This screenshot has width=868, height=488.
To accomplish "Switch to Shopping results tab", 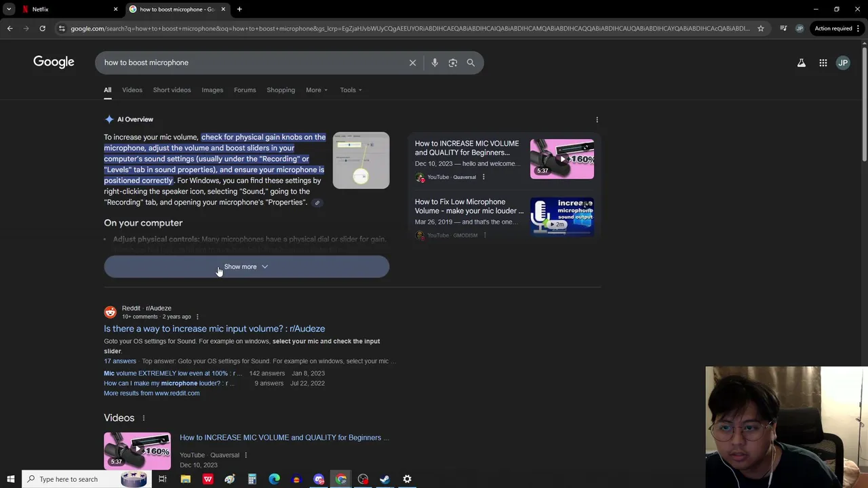I will click(281, 90).
